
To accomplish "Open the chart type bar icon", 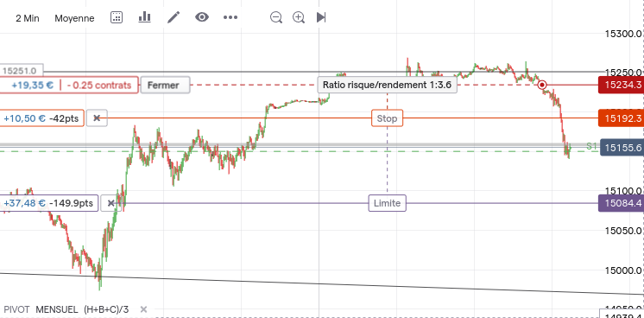I will click(x=144, y=17).
